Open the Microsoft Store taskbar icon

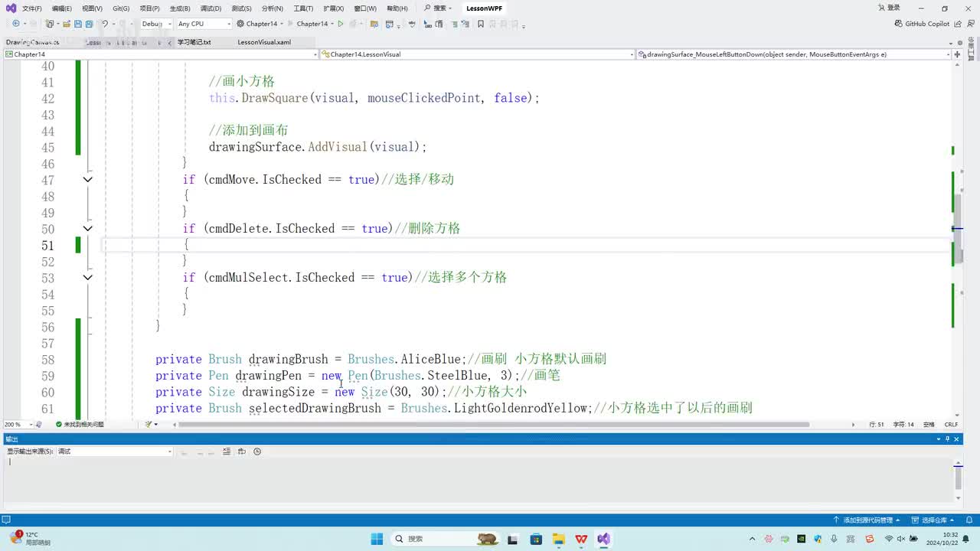(536, 539)
